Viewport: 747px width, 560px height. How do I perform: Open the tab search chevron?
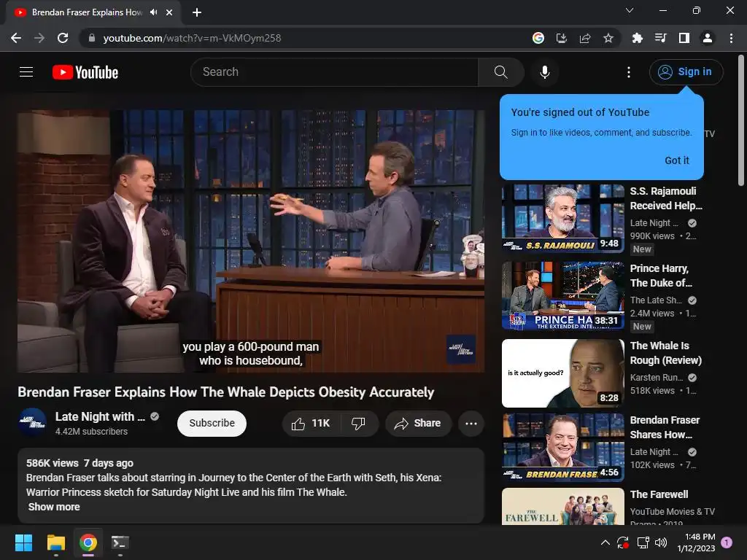[630, 10]
